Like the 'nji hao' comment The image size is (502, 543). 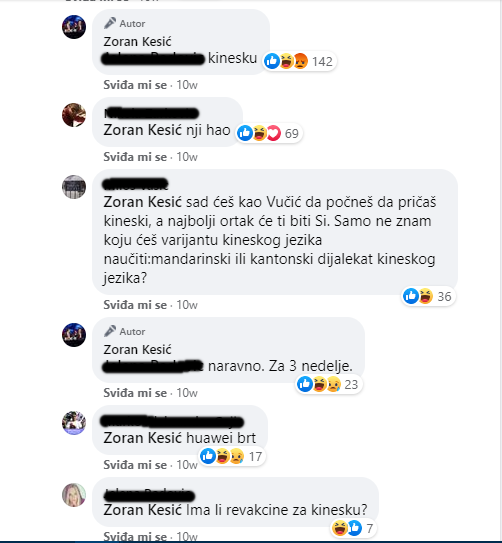[135, 157]
